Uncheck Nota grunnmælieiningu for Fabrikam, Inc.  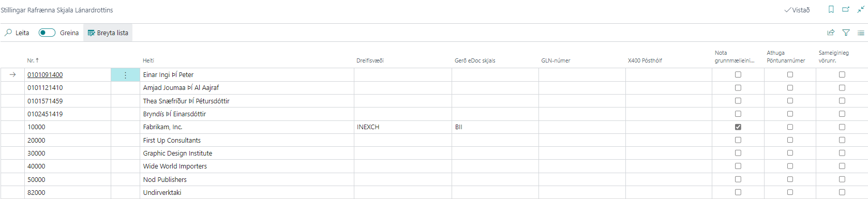pyautogui.click(x=738, y=127)
